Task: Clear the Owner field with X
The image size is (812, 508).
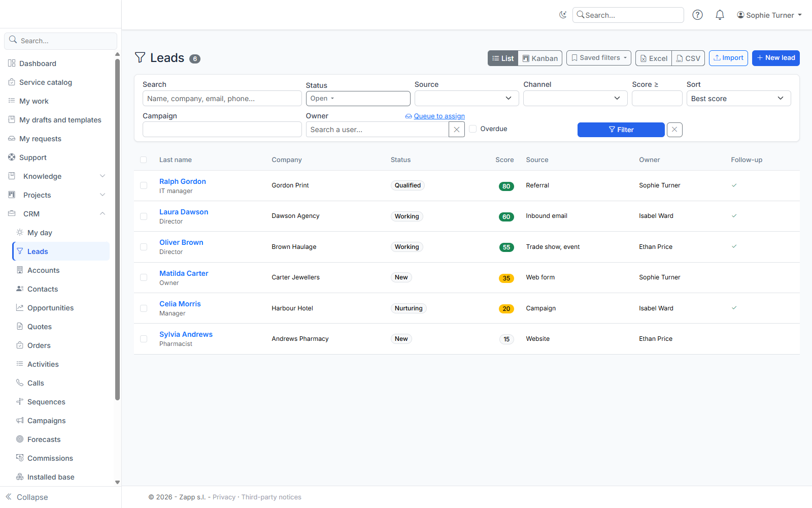Action: coord(457,130)
